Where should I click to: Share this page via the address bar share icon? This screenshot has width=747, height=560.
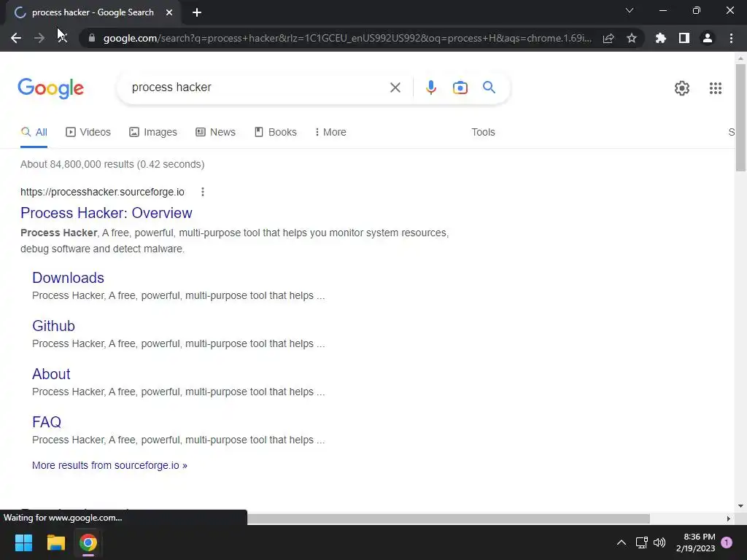[608, 38]
